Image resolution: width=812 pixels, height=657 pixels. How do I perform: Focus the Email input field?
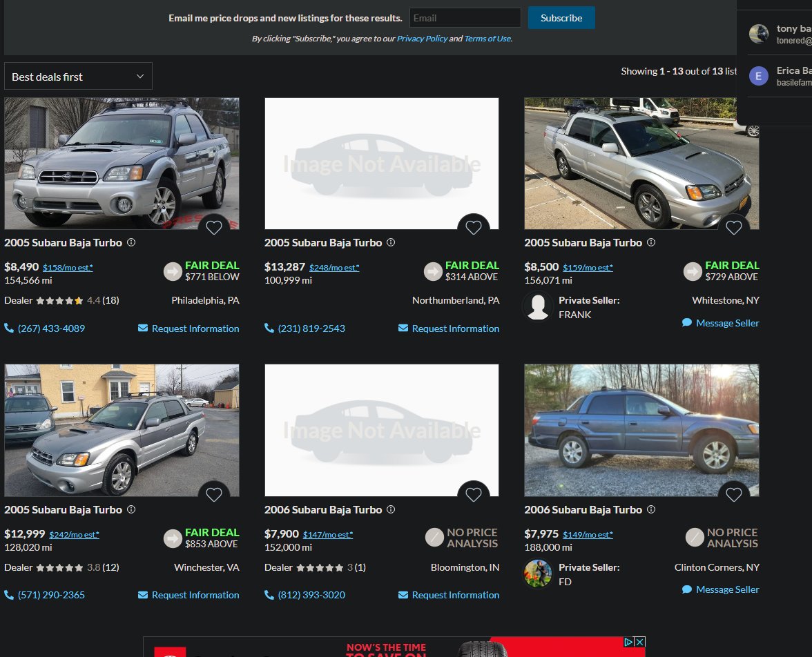(x=465, y=18)
